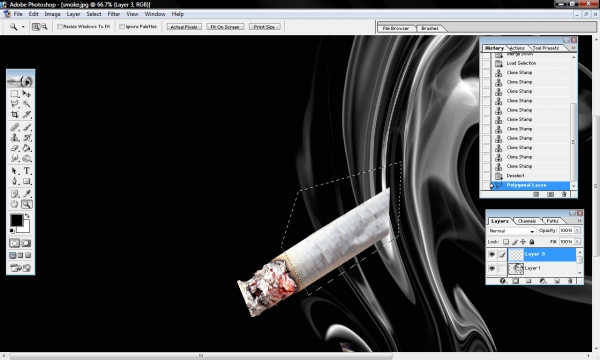Toggle lock all padlock in Layers panel
Viewport: 600px width, 360px height.
pos(532,242)
